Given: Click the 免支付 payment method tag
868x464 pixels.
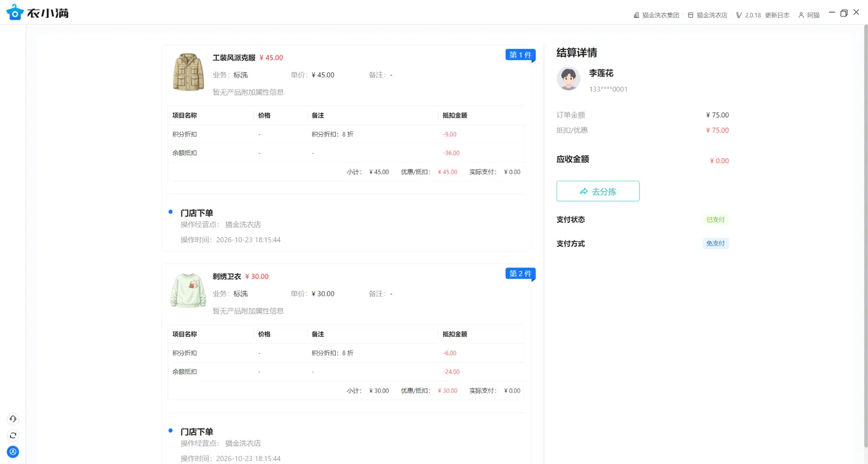Looking at the screenshot, I should (x=716, y=244).
